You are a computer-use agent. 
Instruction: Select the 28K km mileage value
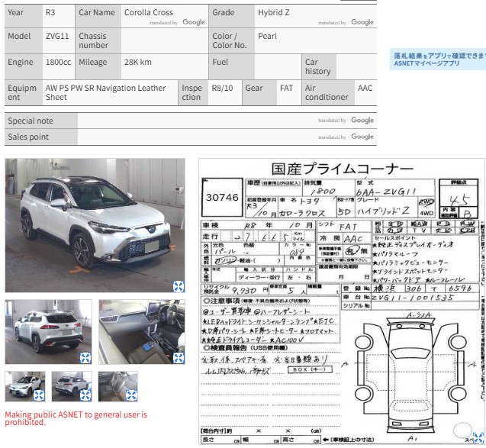(138, 62)
